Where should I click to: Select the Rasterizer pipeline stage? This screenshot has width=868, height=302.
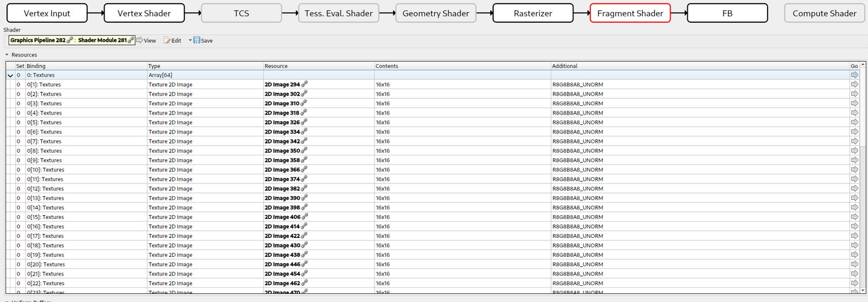(x=533, y=13)
